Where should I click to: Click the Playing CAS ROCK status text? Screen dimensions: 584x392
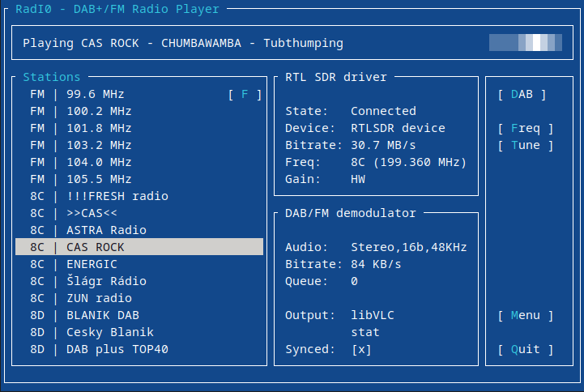[x=183, y=43]
